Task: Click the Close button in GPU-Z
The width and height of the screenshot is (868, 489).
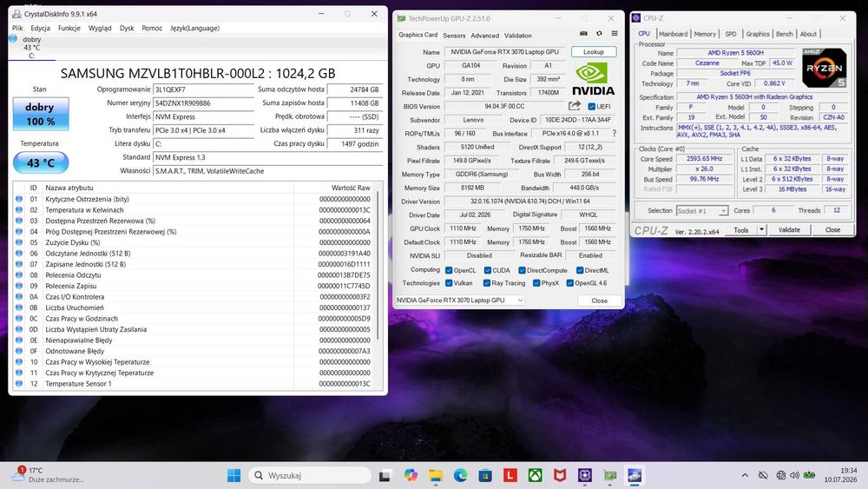Action: (x=599, y=301)
